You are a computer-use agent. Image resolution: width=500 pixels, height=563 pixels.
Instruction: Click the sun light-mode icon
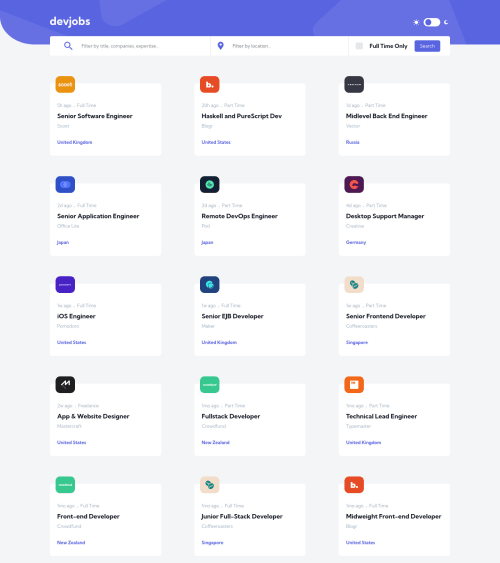tap(416, 22)
